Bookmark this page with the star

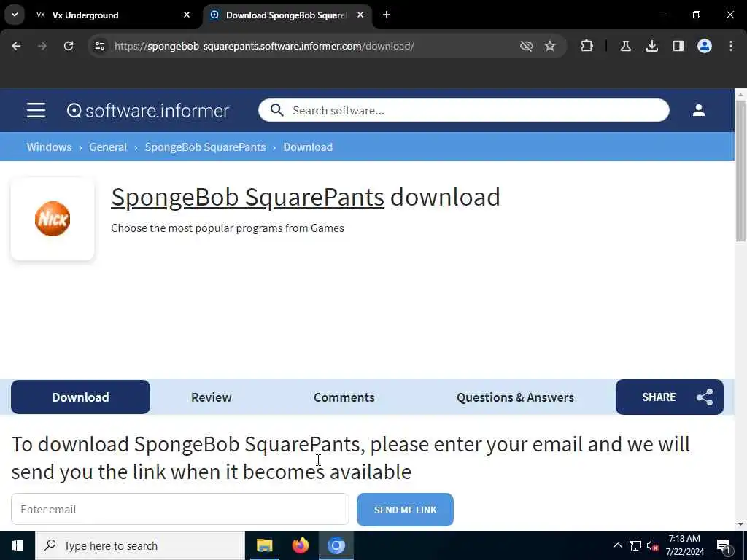550,46
